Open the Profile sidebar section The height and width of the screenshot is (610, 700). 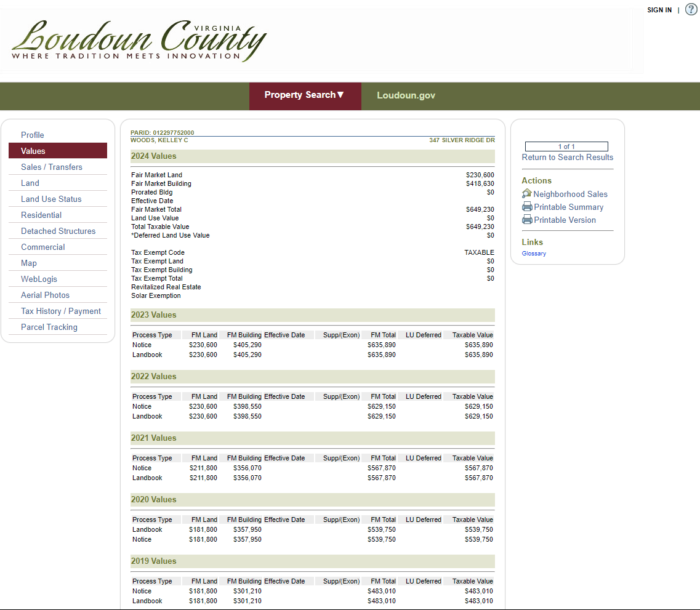32,135
